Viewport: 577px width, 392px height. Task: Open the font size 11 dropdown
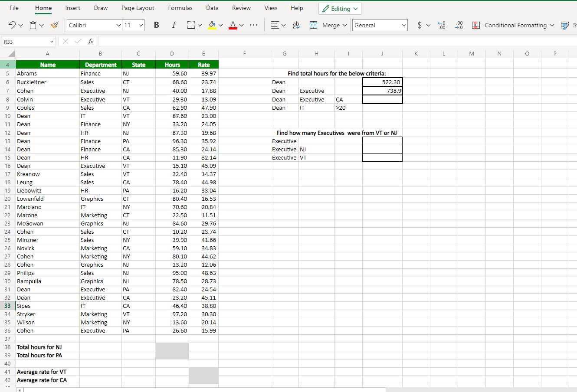coord(141,26)
